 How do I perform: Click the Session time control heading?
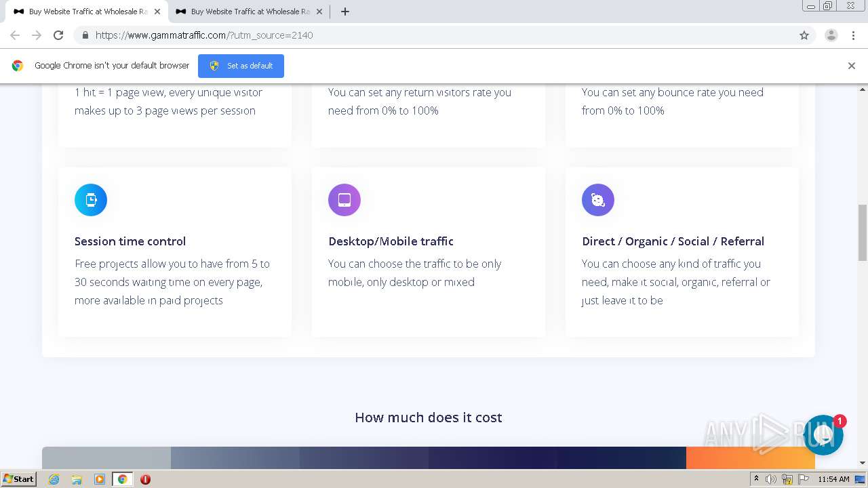pos(130,241)
